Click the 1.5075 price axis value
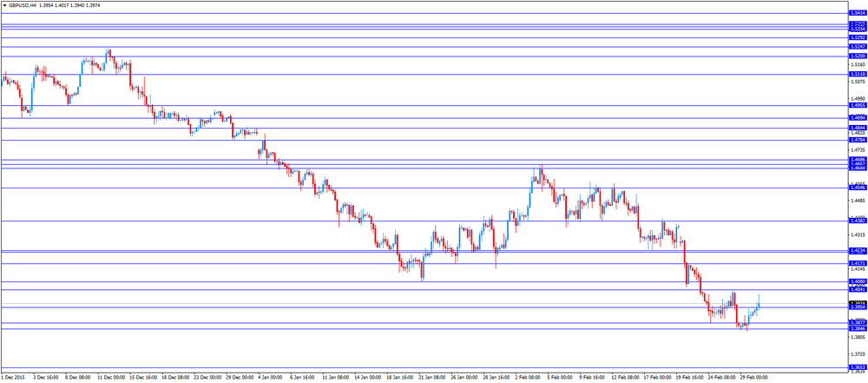The image size is (868, 383). [x=857, y=82]
